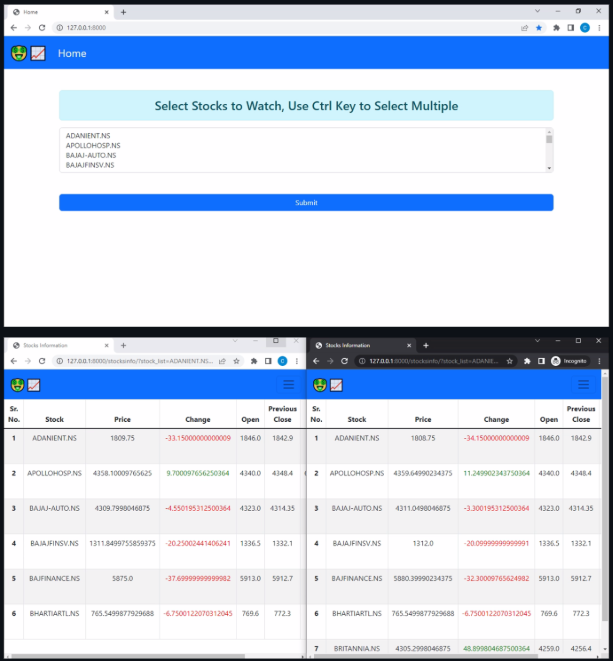Reload the page in top Home window
Screen dimensions: 613x661
click(42, 28)
